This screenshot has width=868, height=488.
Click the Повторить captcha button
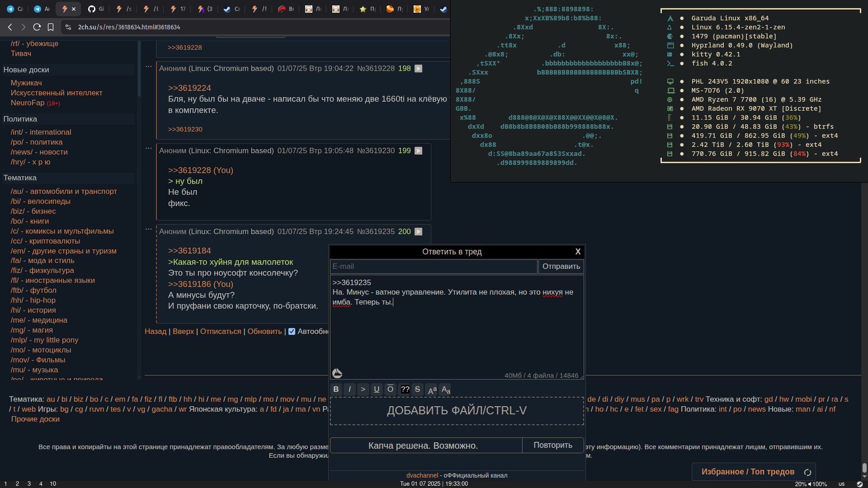coord(552,446)
